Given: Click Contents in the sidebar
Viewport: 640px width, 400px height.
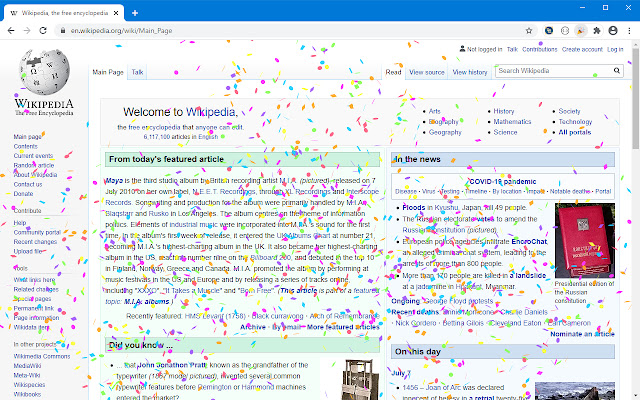Looking at the screenshot, I should click(25, 146).
